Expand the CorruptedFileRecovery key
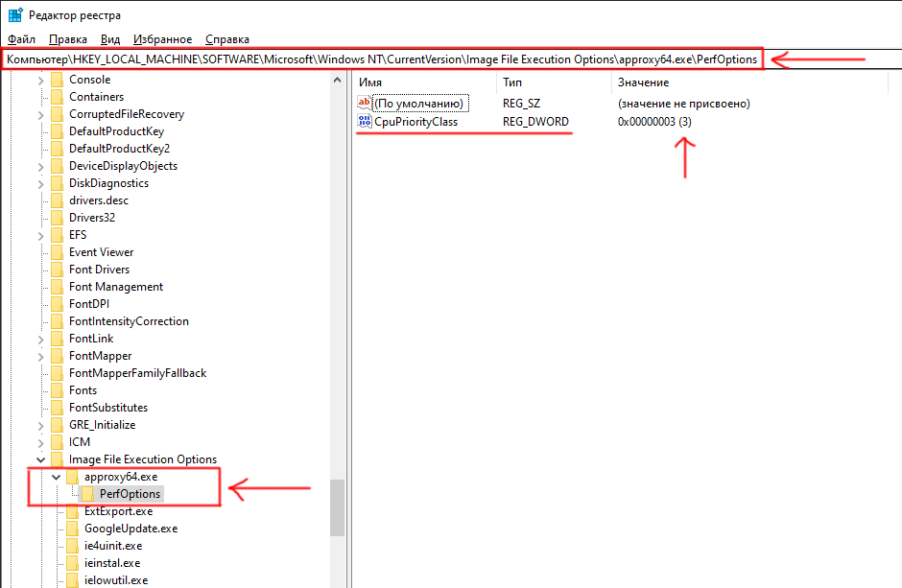The height and width of the screenshot is (588, 902). 41,115
